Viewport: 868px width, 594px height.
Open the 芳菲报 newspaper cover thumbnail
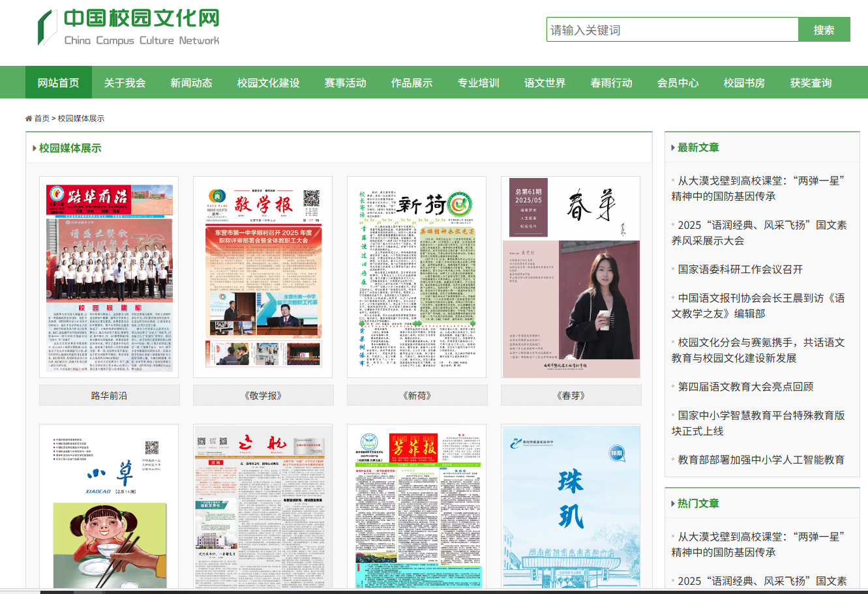417,509
